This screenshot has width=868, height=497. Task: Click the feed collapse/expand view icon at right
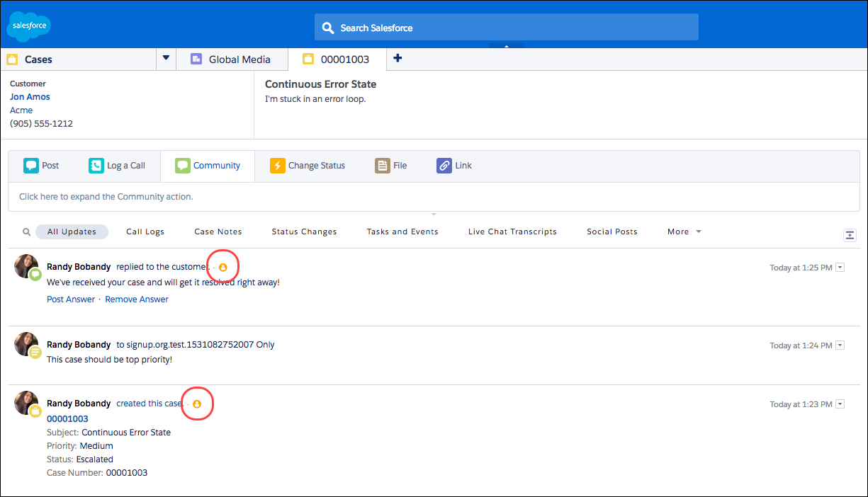coord(850,235)
